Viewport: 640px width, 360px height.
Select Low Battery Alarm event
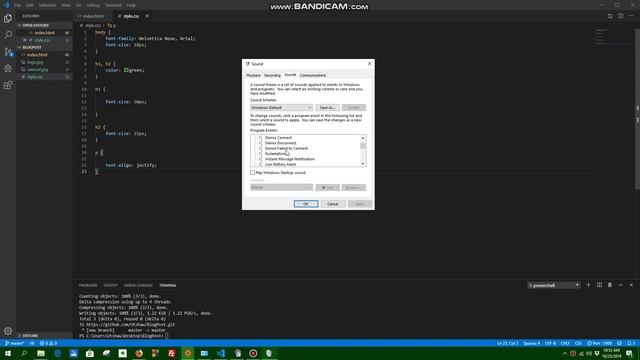280,164
